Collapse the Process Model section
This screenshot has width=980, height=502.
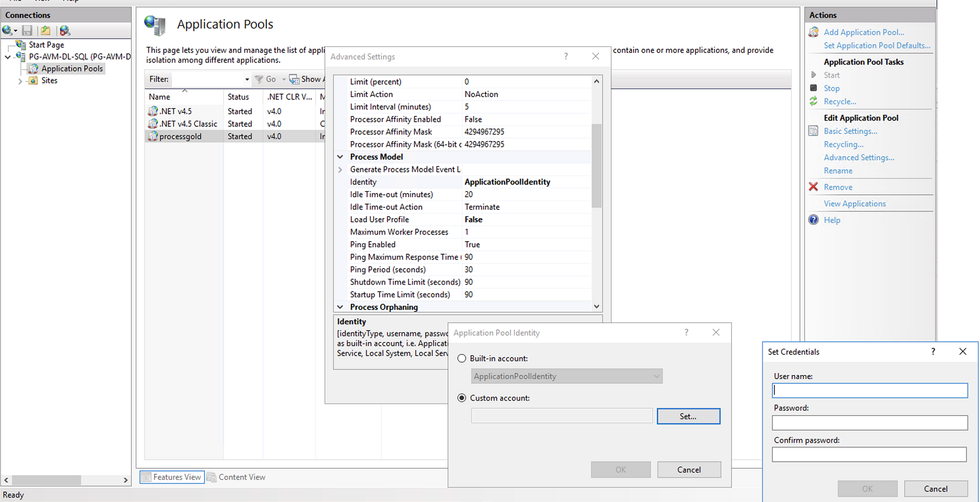[340, 157]
